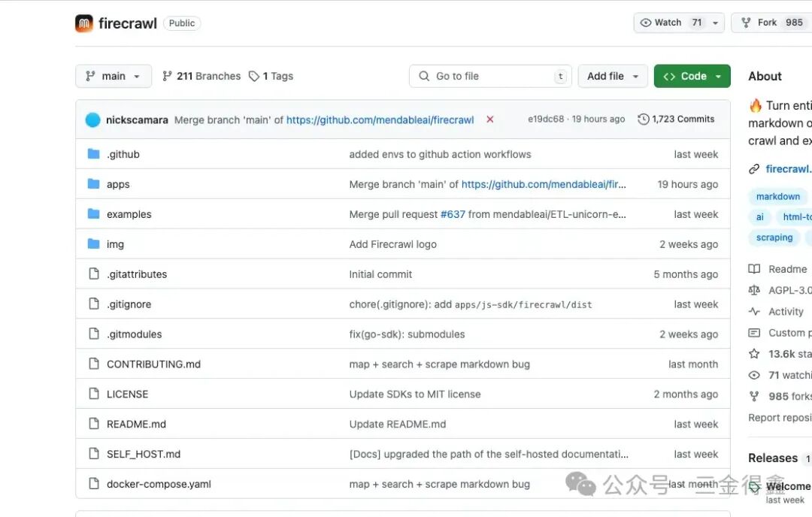Image resolution: width=812 pixels, height=517 pixels.
Task: Open 'fix(go-sdk): submodules' commit
Action: point(407,334)
